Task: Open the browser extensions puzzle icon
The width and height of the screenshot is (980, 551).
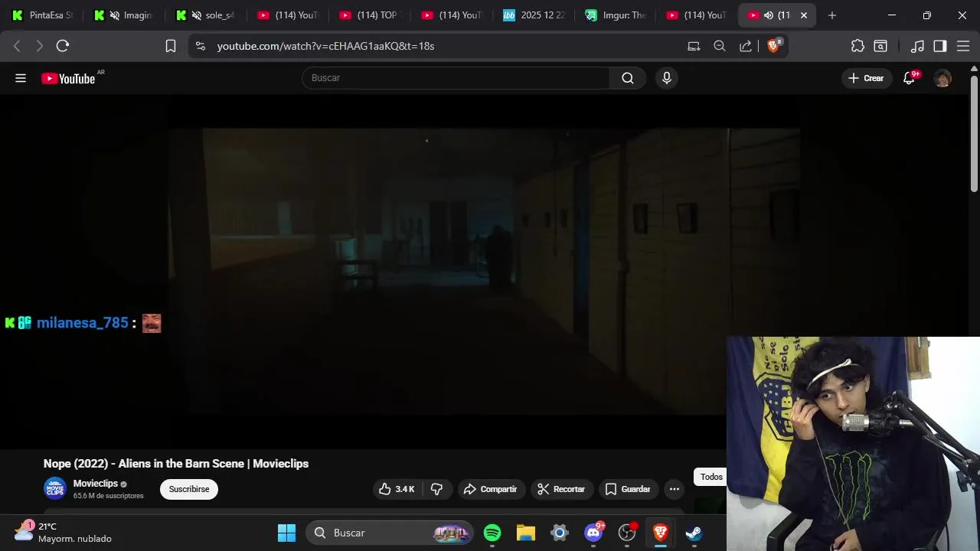Action: tap(857, 46)
